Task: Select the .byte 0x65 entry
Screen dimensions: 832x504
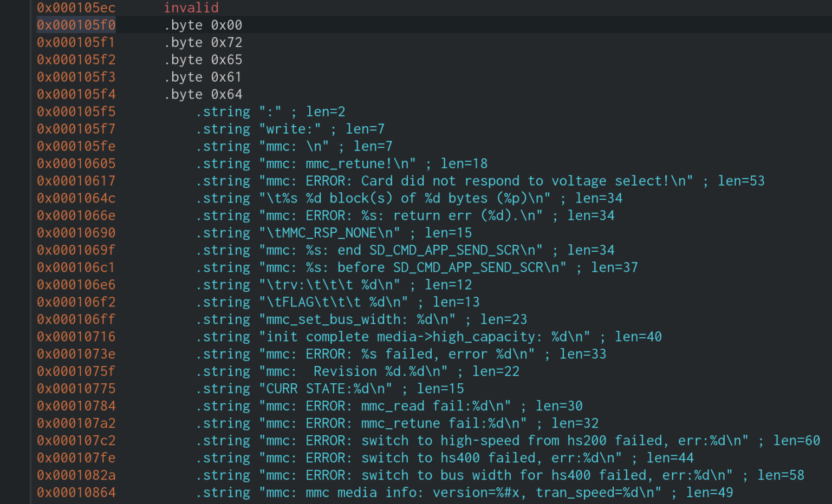Action: (203, 60)
